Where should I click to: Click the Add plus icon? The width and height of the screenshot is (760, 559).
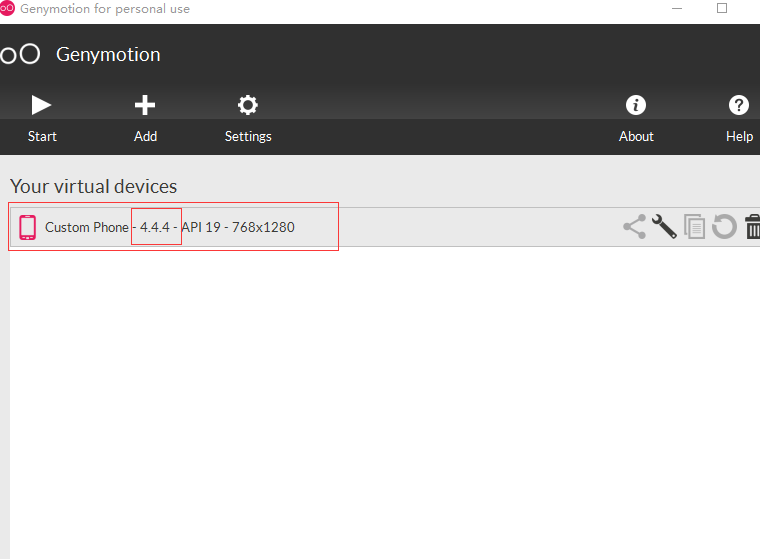coord(145,105)
